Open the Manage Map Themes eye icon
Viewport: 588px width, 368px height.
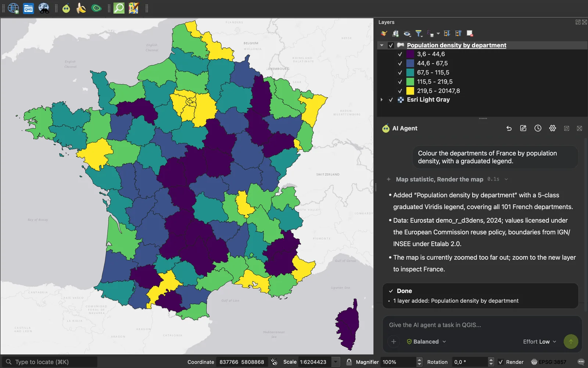coord(407,33)
